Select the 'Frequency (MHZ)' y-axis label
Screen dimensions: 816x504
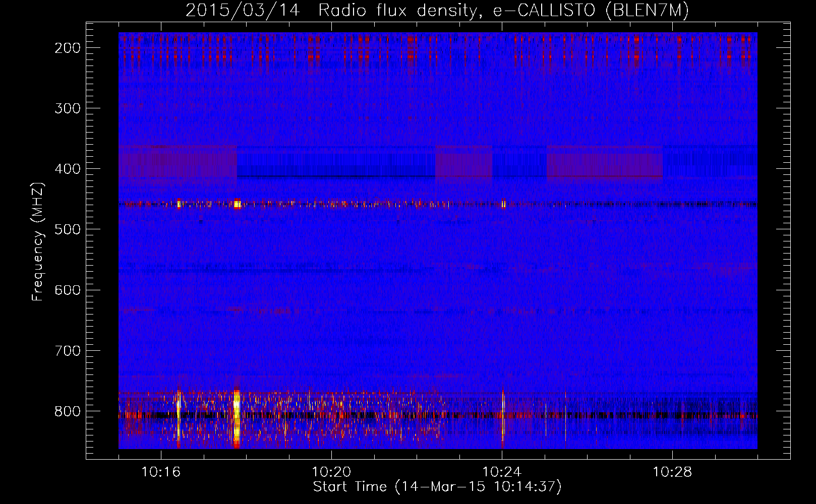(38, 241)
